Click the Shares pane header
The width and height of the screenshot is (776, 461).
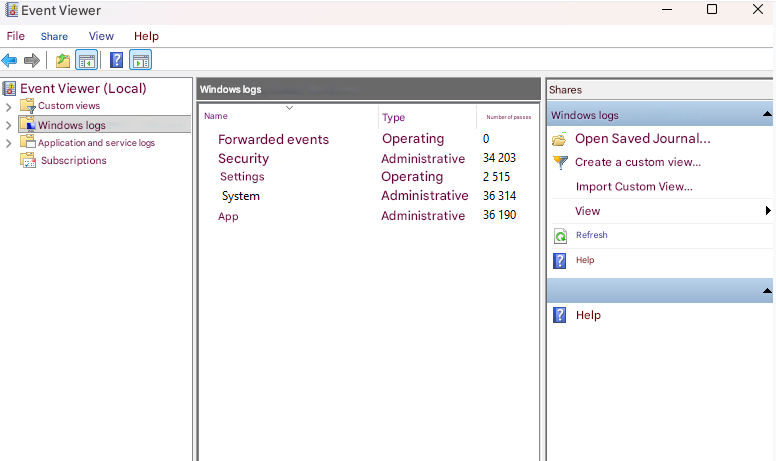[x=659, y=90]
